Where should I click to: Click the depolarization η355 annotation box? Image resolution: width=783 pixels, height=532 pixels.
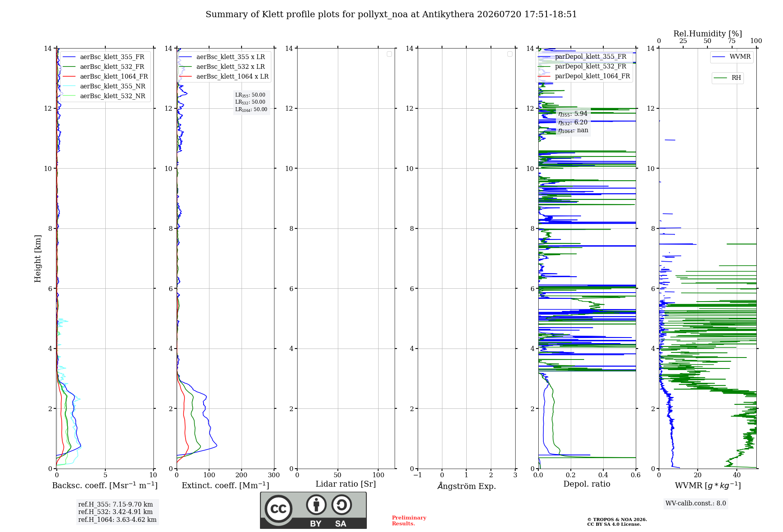coord(573,122)
